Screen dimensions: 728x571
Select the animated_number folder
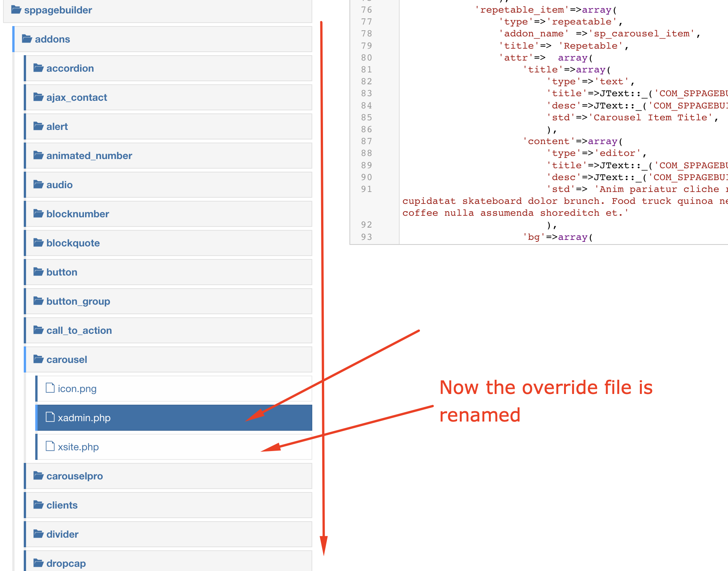click(x=89, y=155)
